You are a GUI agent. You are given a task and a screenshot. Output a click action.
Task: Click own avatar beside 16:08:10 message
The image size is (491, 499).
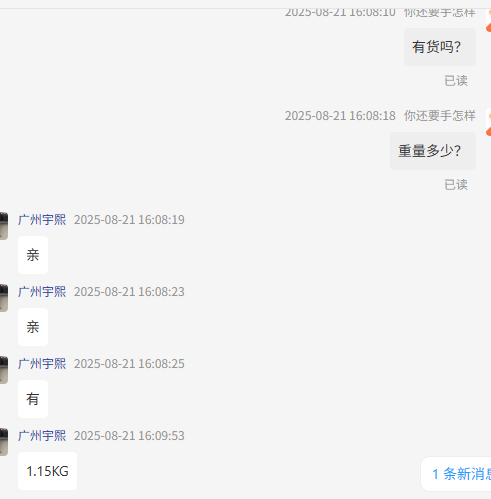coord(488,20)
